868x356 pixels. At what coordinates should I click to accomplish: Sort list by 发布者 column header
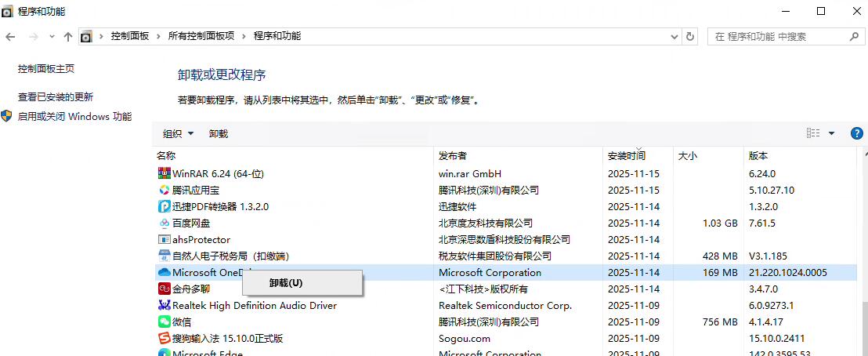coord(454,155)
